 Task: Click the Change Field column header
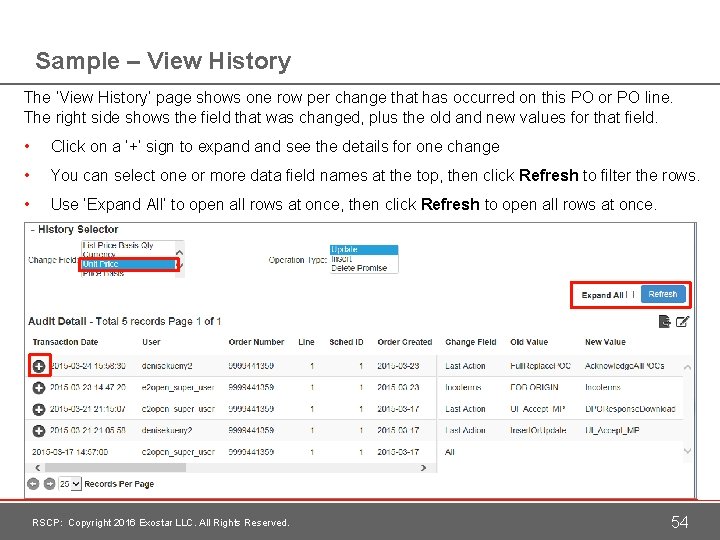pyautogui.click(x=471, y=342)
